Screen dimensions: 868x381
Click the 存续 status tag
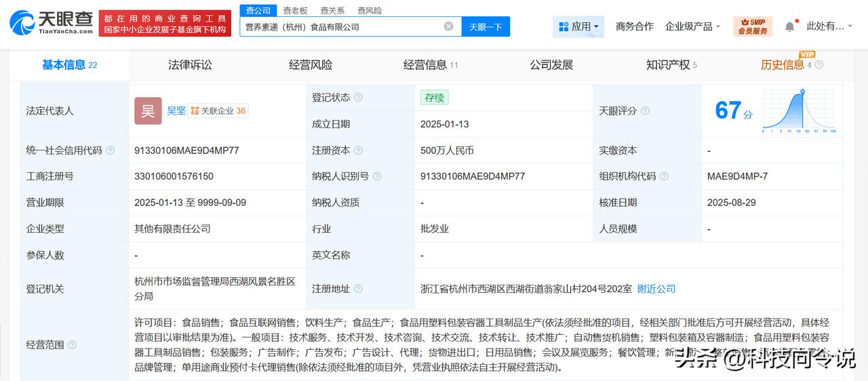point(434,98)
